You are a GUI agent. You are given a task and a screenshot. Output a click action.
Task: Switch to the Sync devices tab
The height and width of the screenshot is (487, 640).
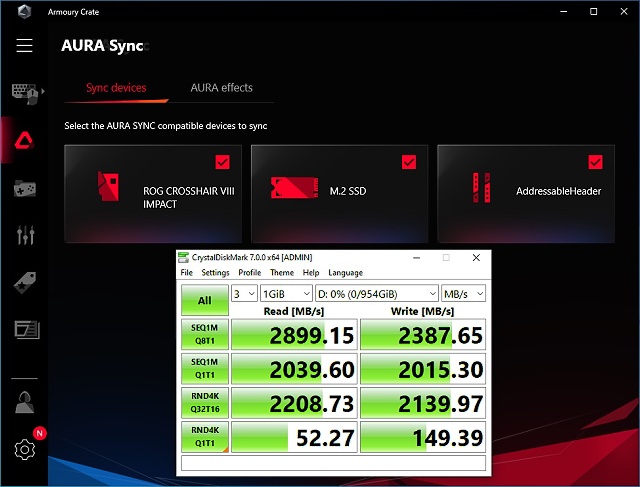tap(116, 88)
